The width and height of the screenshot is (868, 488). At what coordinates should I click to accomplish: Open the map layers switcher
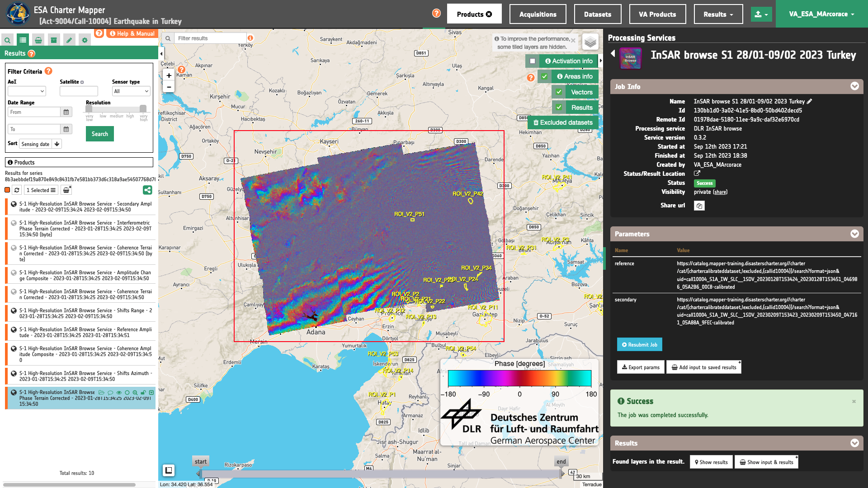590,42
